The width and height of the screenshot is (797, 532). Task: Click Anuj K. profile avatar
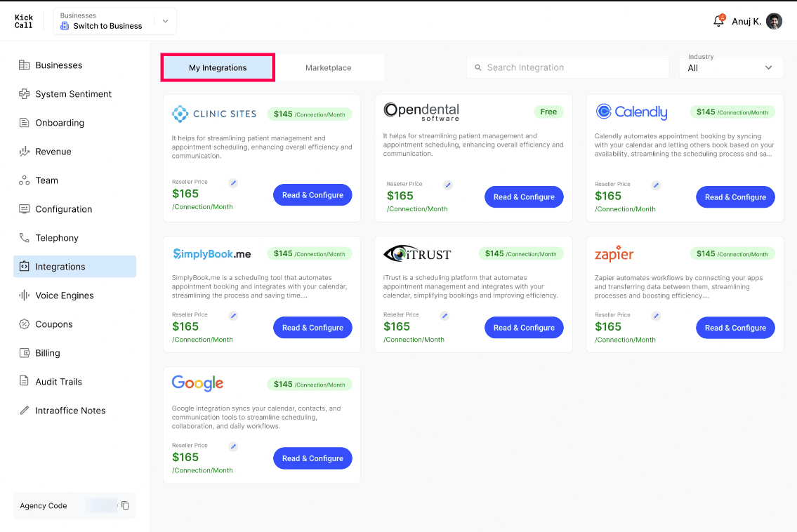[x=774, y=21]
